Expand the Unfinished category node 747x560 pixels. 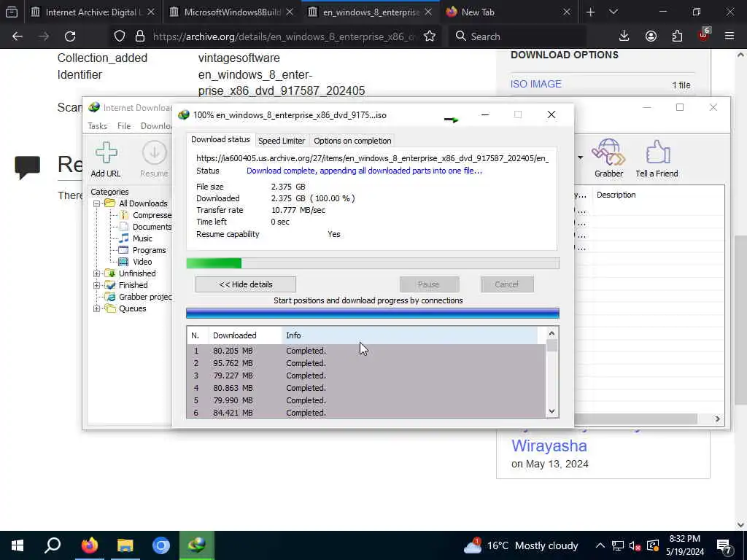click(97, 273)
